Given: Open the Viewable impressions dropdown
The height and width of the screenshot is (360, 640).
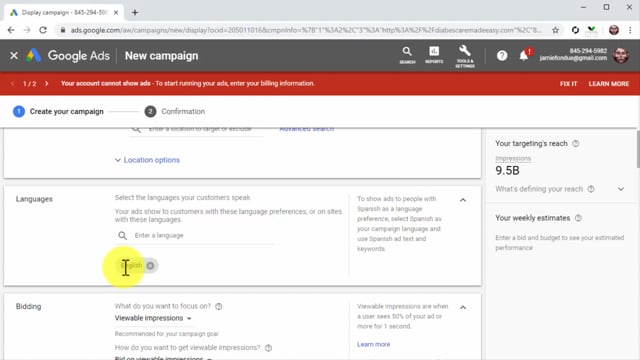Looking at the screenshot, I should 153,318.
